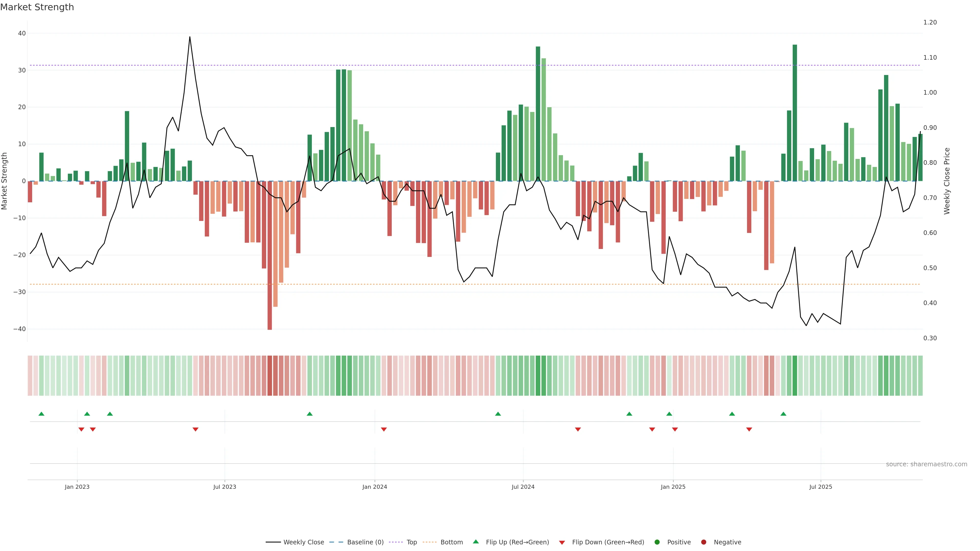Click the Jul 2024 x-axis label
This screenshot has height=551, width=980.
tap(523, 487)
